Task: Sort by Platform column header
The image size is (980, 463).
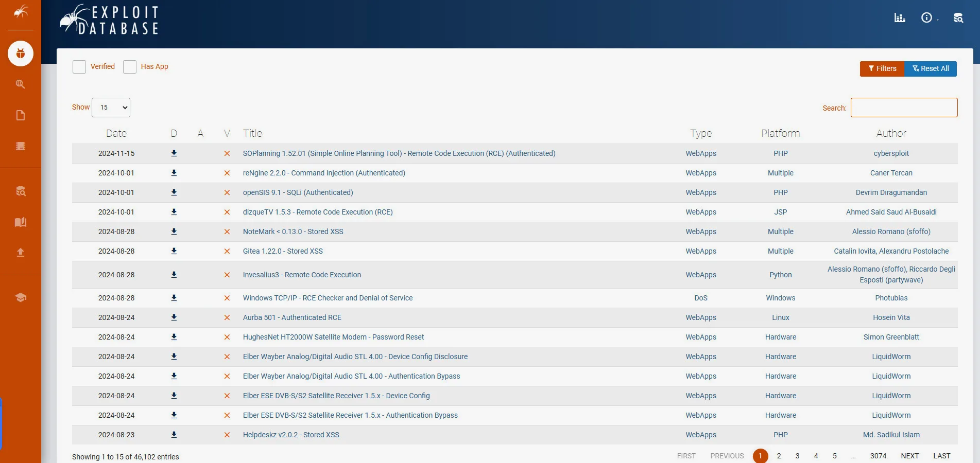Action: coord(781,133)
